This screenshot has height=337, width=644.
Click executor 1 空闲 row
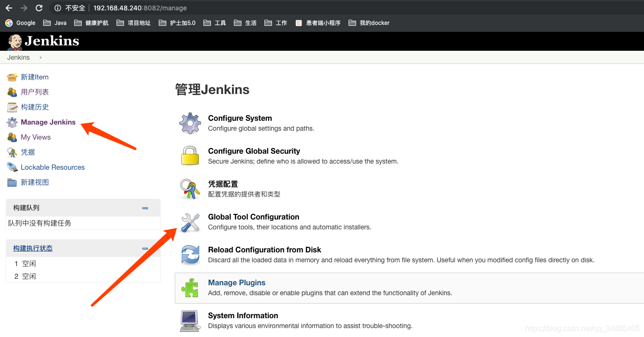(83, 264)
